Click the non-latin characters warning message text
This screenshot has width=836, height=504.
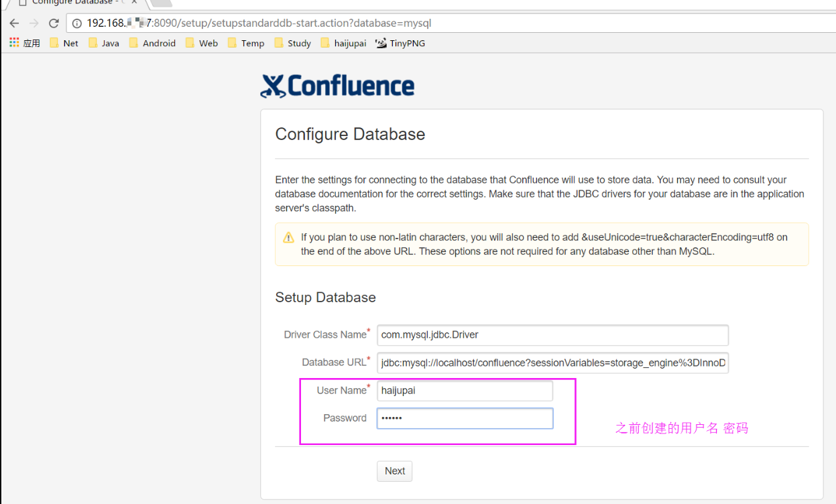click(544, 245)
